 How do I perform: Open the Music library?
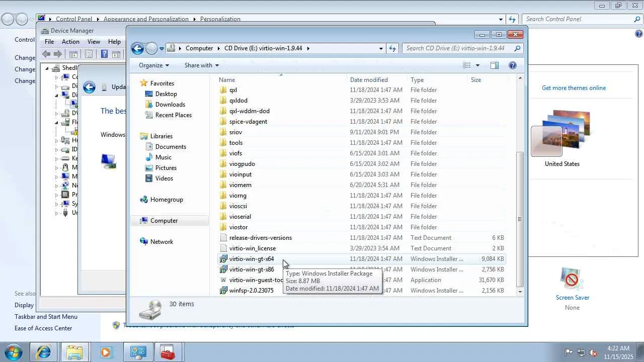click(x=163, y=157)
